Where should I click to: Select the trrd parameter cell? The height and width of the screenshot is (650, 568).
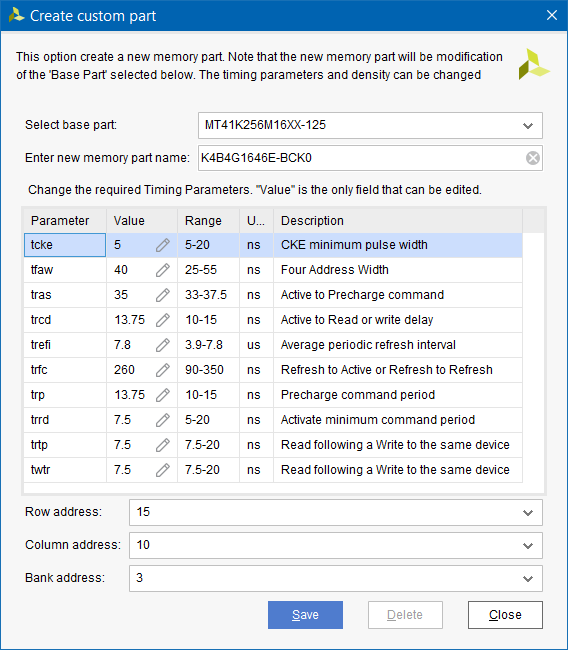(65, 420)
